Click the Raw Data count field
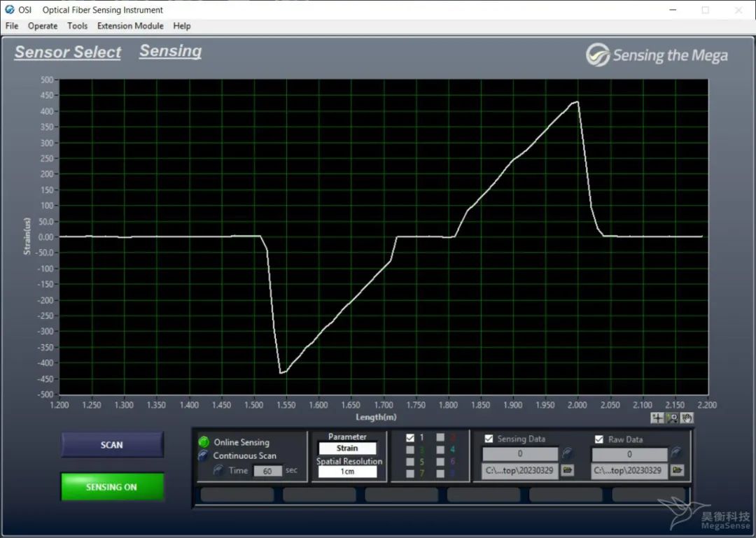The width and height of the screenshot is (756, 538). 630,454
